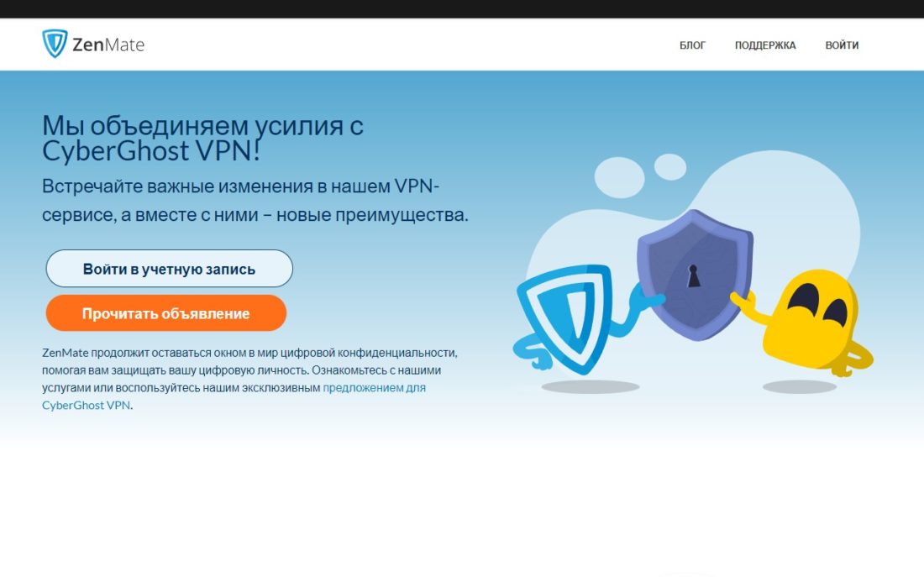Image resolution: width=924 pixels, height=577 pixels.
Task: Click ВОЙТИ to log in
Action: tap(841, 45)
